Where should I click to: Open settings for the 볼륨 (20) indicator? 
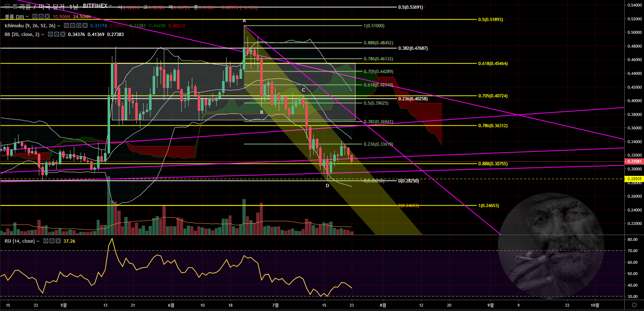pyautogui.click(x=41, y=16)
